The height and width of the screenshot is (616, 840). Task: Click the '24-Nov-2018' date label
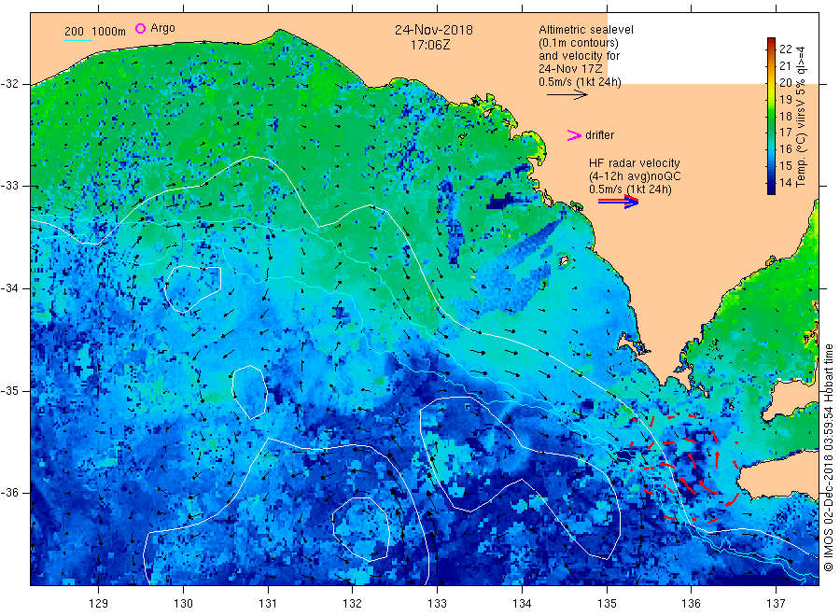point(434,30)
